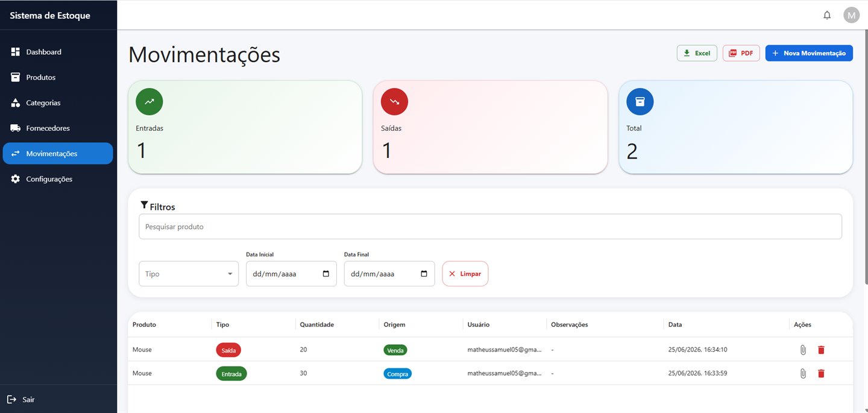Focus the Pesquisar produto search field
The height and width of the screenshot is (413, 868).
click(x=490, y=227)
